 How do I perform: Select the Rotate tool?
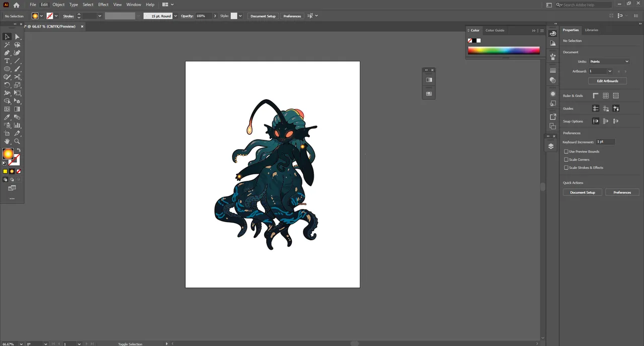coord(7,85)
